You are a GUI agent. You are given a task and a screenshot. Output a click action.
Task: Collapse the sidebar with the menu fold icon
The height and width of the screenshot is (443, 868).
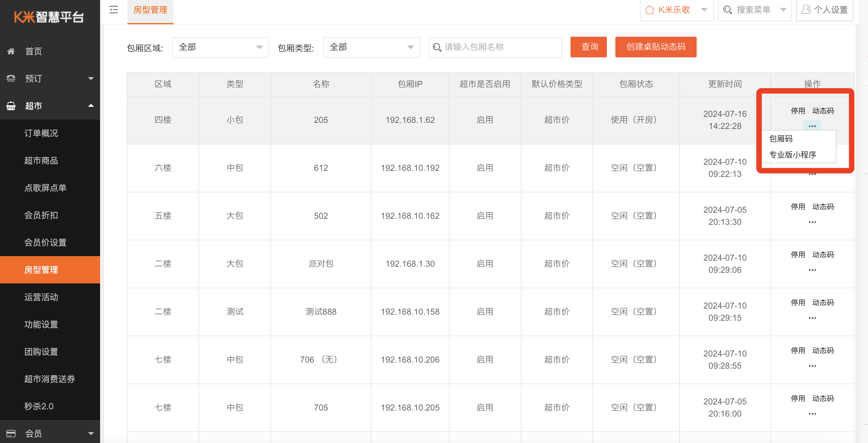pyautogui.click(x=113, y=10)
